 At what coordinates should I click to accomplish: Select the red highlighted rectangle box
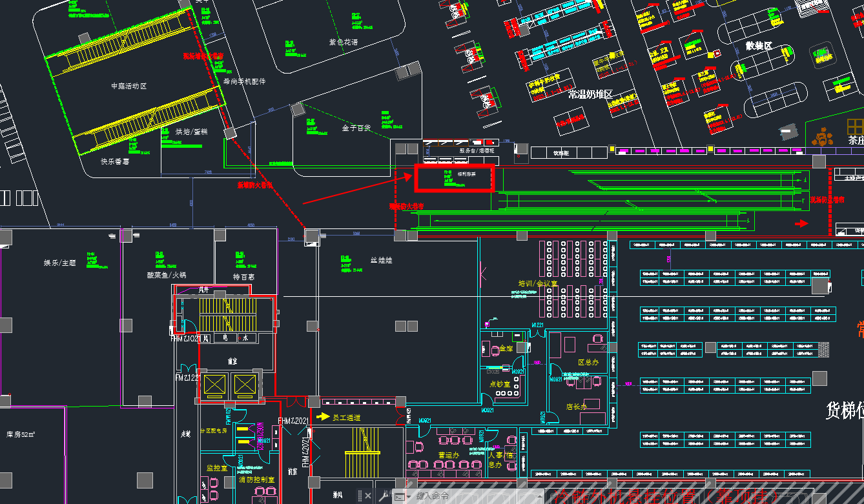pos(455,178)
